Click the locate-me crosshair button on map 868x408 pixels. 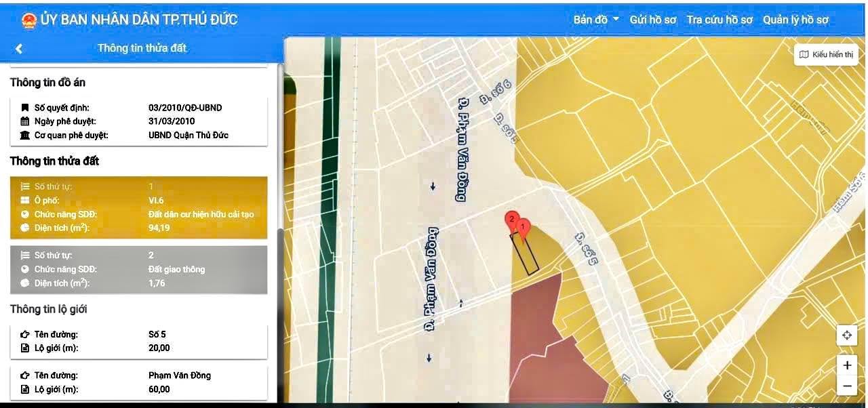point(846,335)
